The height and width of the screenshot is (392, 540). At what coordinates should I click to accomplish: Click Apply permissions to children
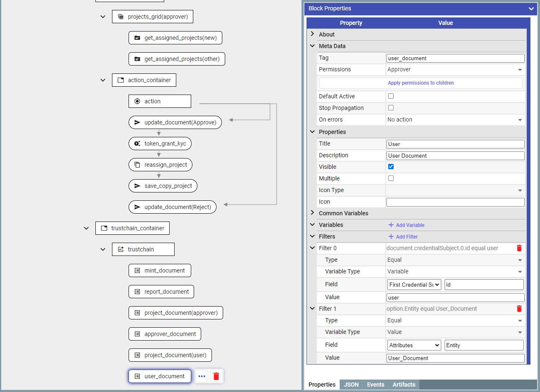(x=421, y=83)
